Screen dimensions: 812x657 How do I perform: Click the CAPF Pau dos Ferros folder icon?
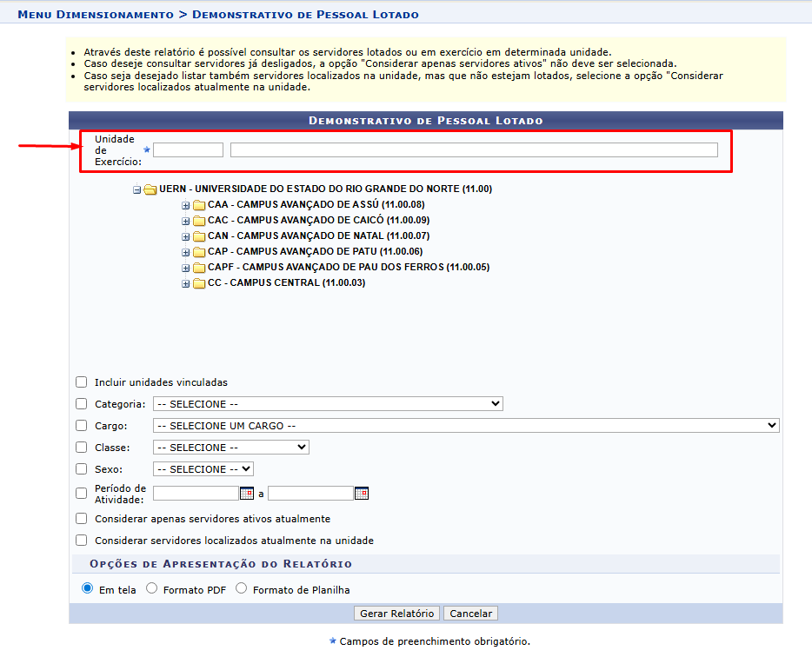pyautogui.click(x=199, y=268)
